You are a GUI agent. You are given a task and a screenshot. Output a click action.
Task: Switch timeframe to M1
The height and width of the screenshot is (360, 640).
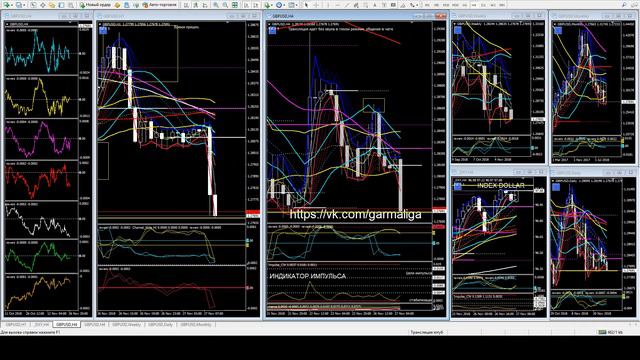click(x=427, y=5)
